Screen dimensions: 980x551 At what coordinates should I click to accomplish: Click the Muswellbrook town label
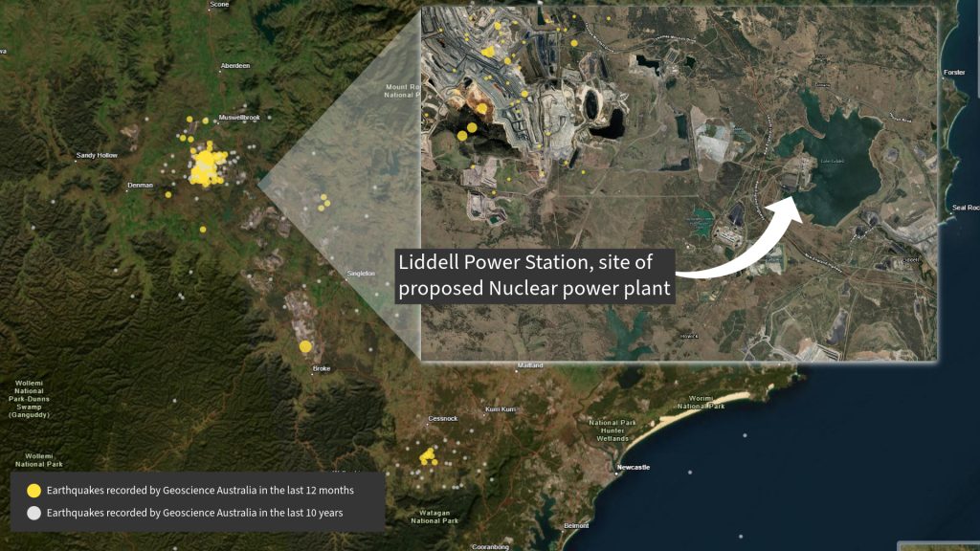coord(239,118)
